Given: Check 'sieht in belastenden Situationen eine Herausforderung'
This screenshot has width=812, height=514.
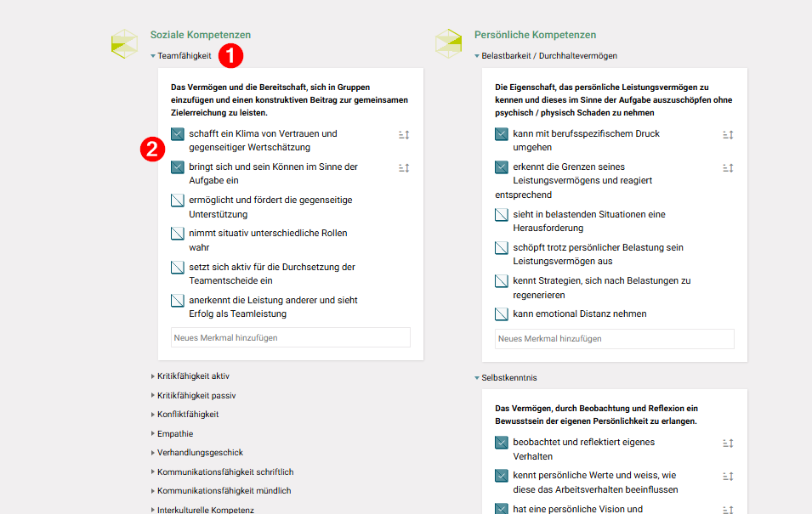Looking at the screenshot, I should [x=502, y=215].
